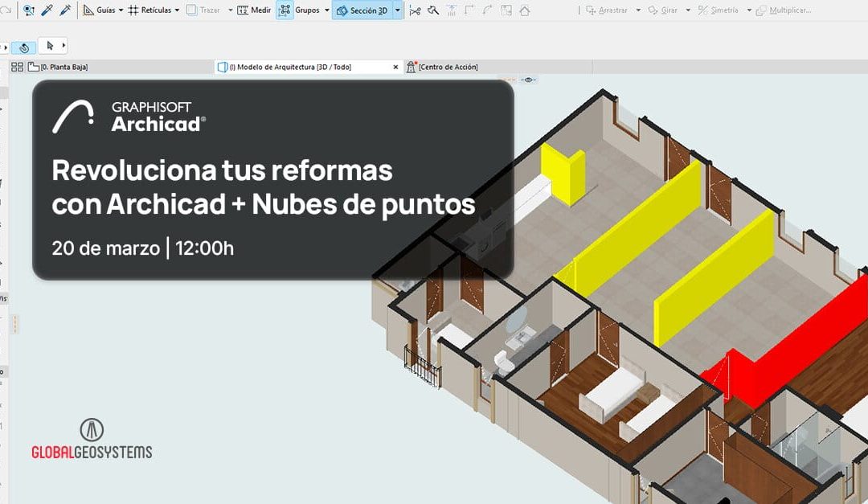This screenshot has height=504, width=868.
Task: Click the Girar rotate command
Action: pos(662,10)
